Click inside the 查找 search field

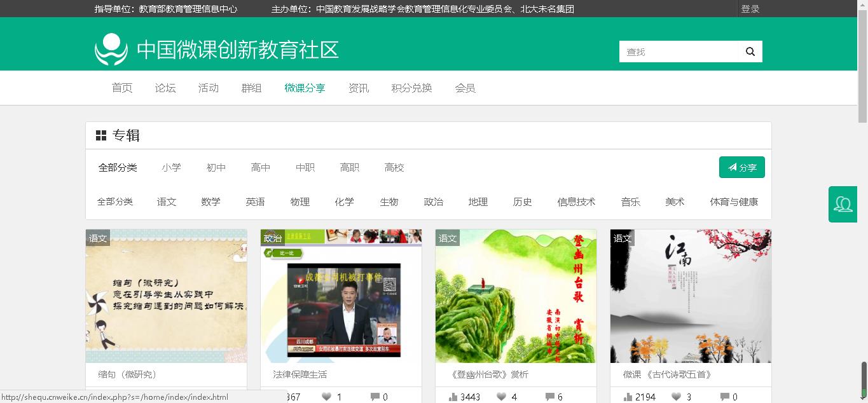click(x=674, y=51)
